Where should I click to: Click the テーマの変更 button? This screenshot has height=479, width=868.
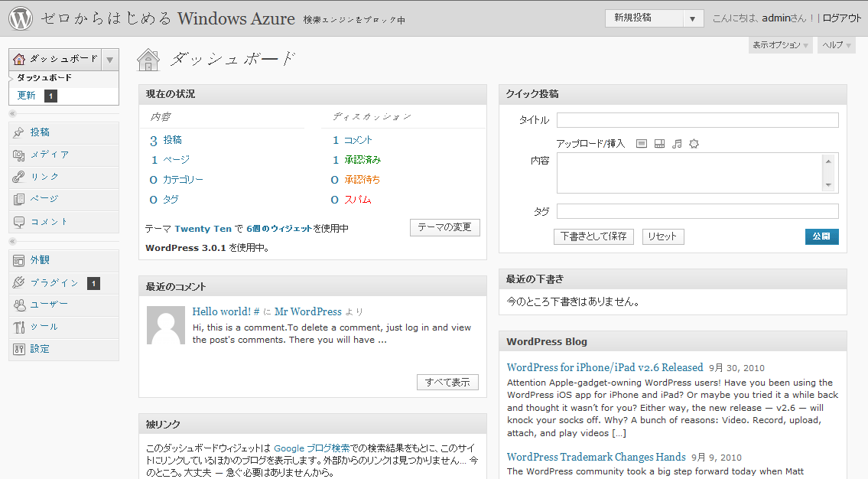point(444,227)
